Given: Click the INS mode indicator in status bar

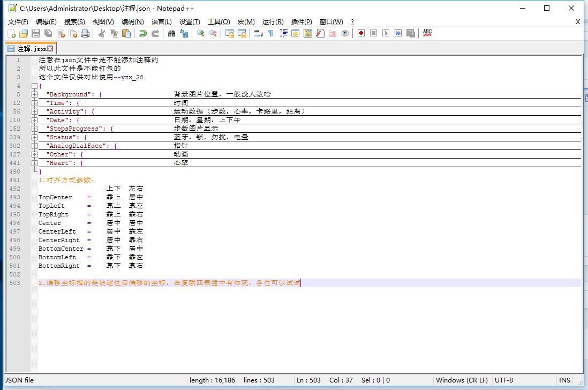Looking at the screenshot, I should [564, 380].
